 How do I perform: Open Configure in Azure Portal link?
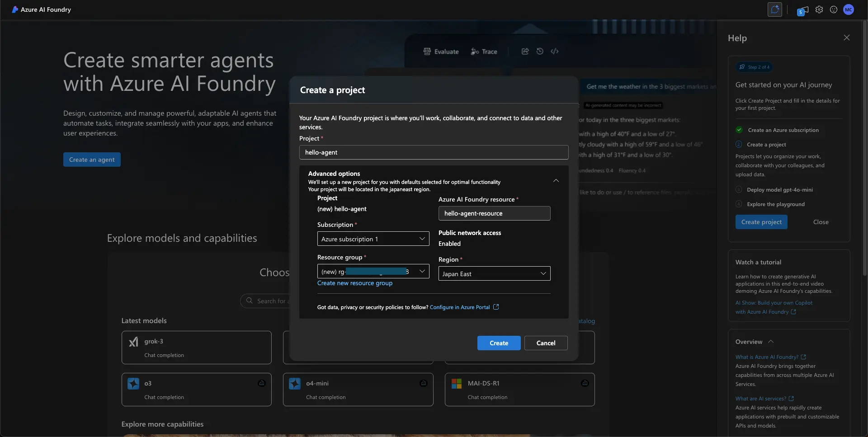[460, 307]
